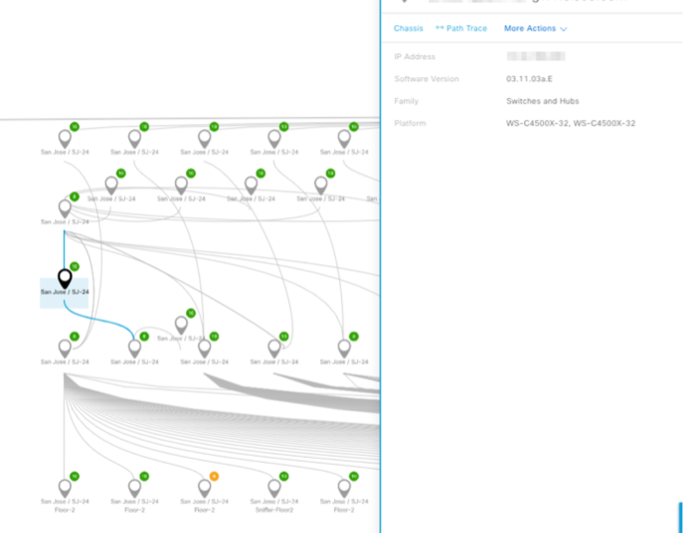Open the Chassis view link
Image resolution: width=687 pixels, height=533 pixels.
tap(408, 28)
